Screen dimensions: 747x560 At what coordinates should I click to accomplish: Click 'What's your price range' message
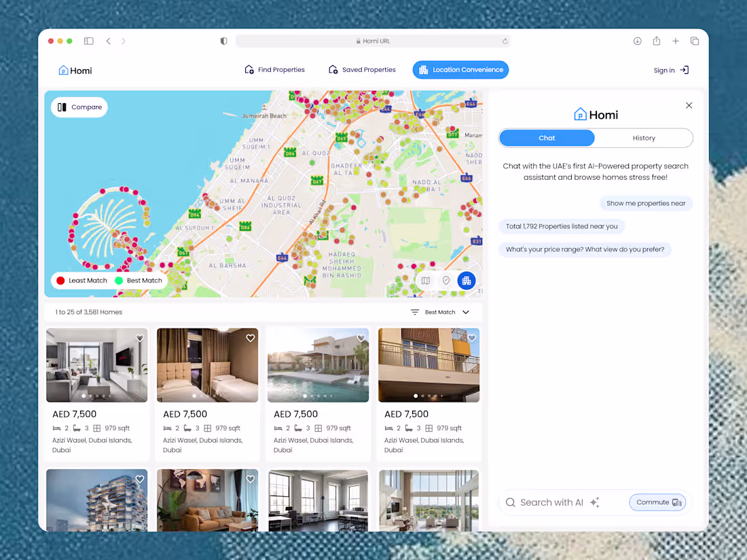(585, 249)
